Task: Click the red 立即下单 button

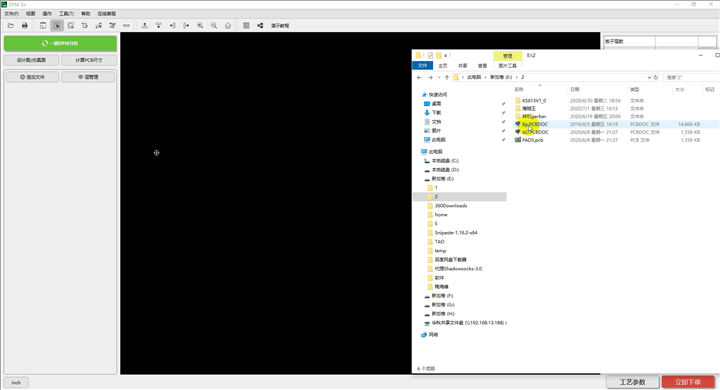Action: (x=688, y=382)
